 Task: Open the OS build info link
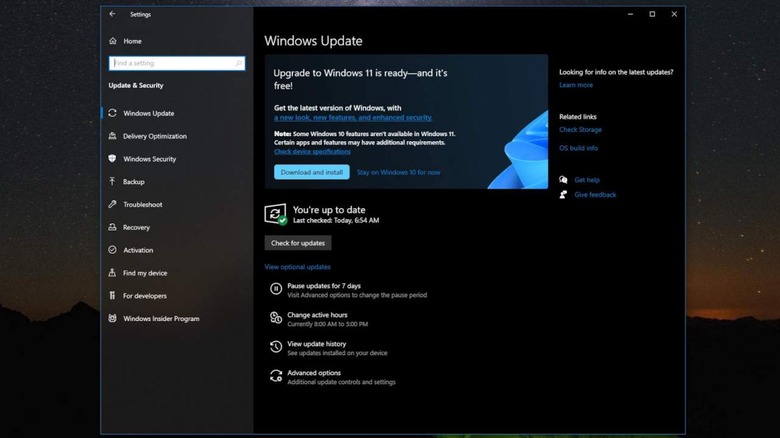point(578,148)
